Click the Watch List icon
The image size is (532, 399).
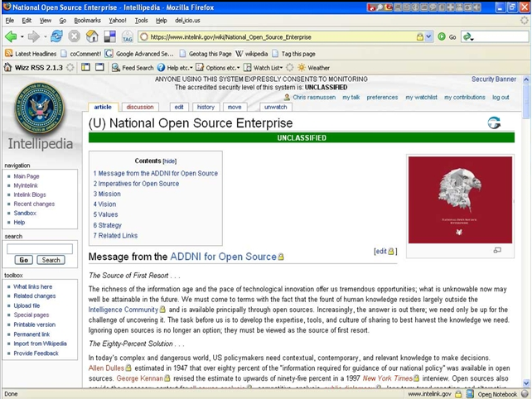(x=248, y=67)
